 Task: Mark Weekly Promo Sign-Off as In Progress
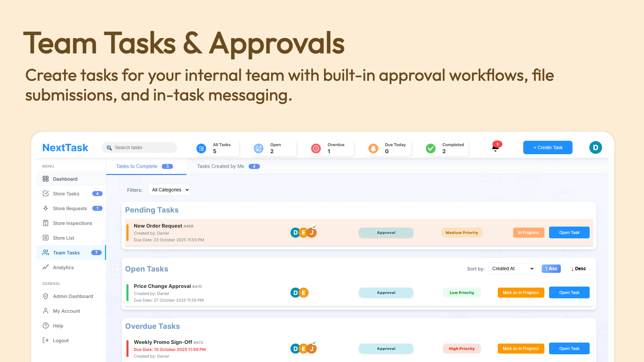click(x=521, y=349)
